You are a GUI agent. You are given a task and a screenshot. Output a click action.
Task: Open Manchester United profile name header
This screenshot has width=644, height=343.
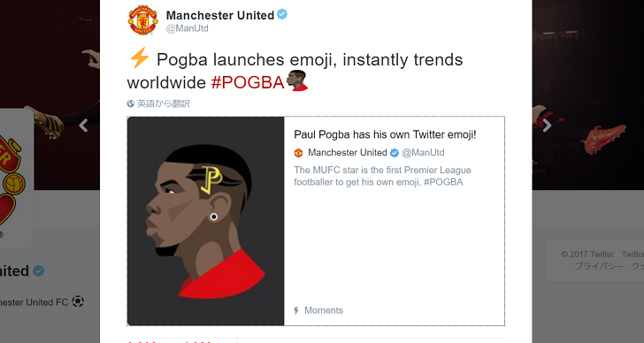(x=219, y=15)
